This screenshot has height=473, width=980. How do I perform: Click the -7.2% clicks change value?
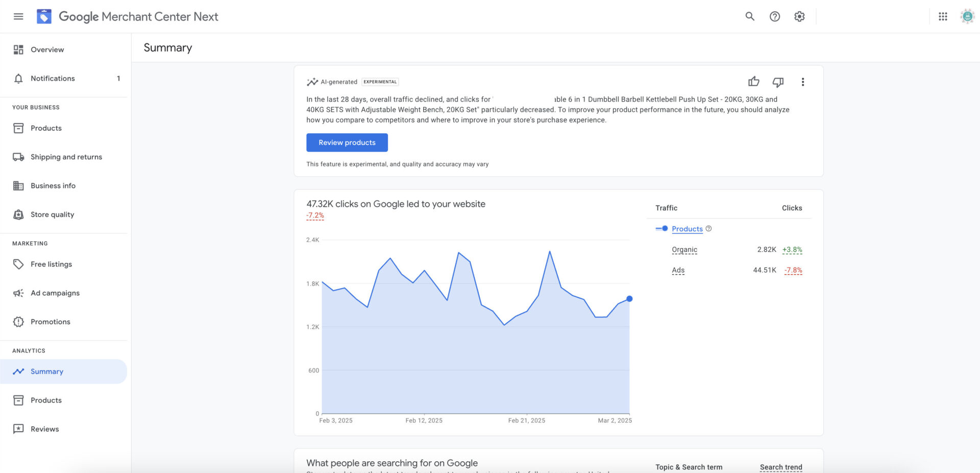coord(315,216)
